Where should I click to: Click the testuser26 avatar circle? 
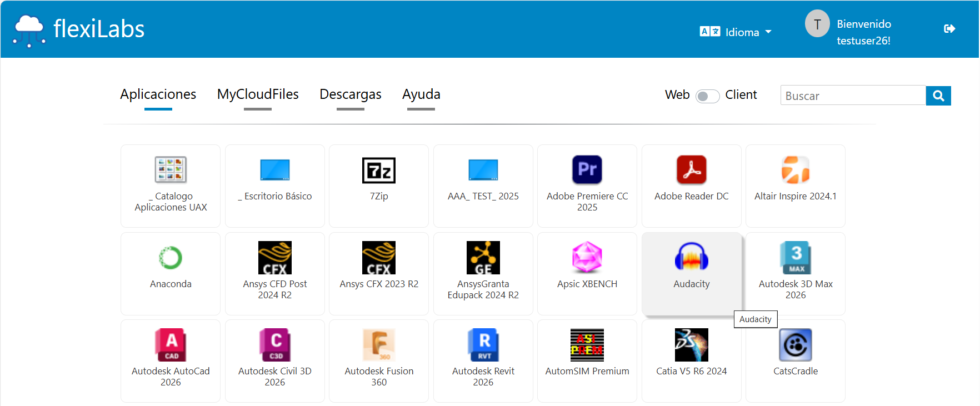pyautogui.click(x=817, y=24)
